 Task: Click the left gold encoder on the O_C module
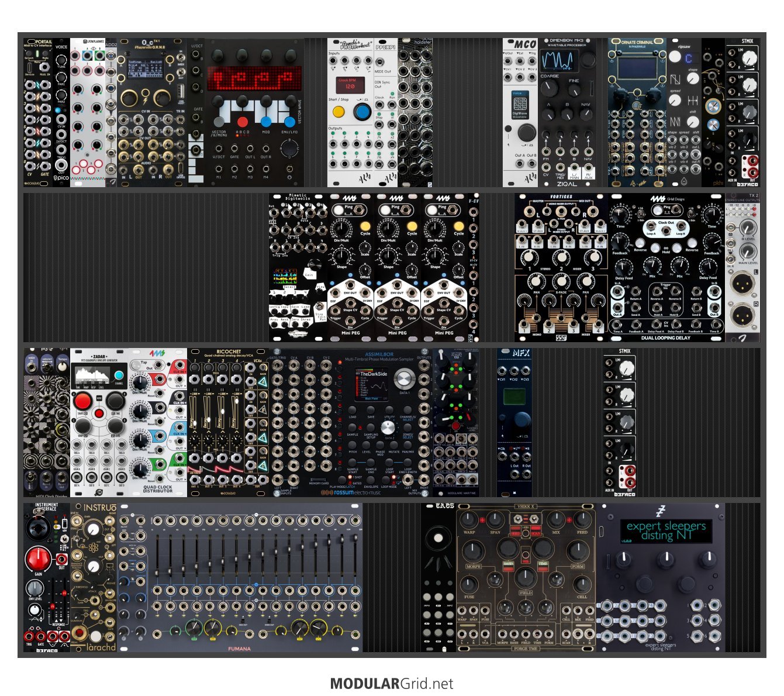click(130, 97)
